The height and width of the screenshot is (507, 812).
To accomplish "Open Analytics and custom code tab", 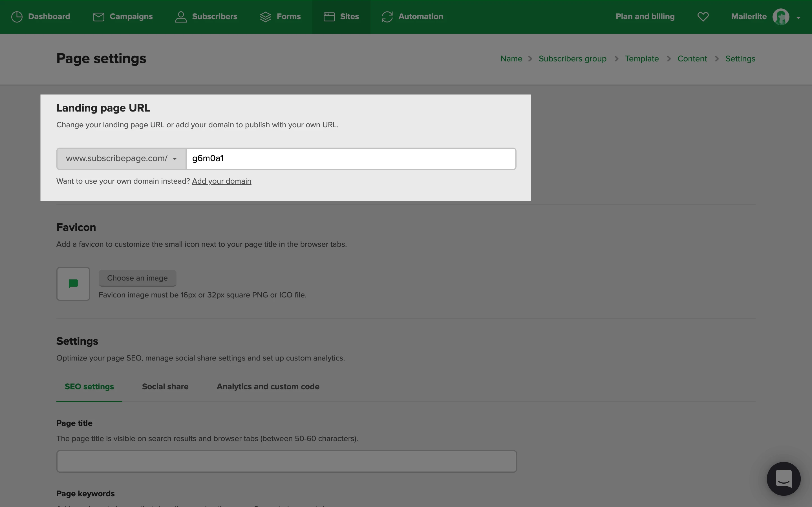I will point(268,387).
